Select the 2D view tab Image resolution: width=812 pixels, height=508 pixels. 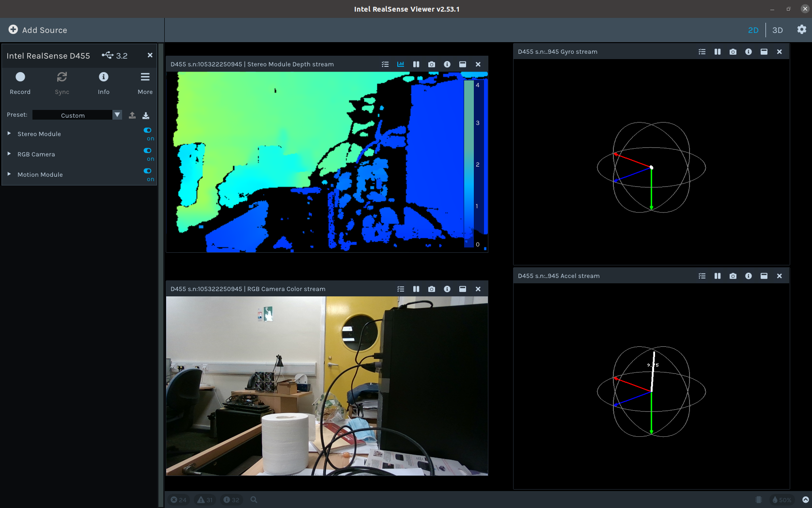[753, 30]
